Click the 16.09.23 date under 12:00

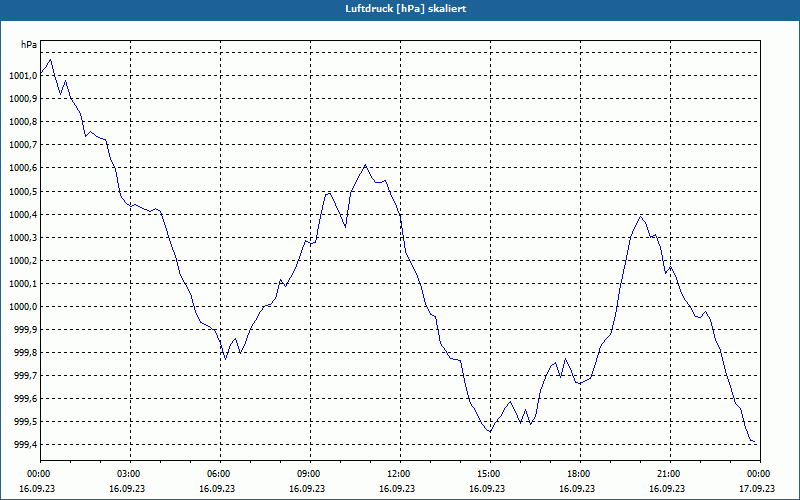[x=396, y=489]
